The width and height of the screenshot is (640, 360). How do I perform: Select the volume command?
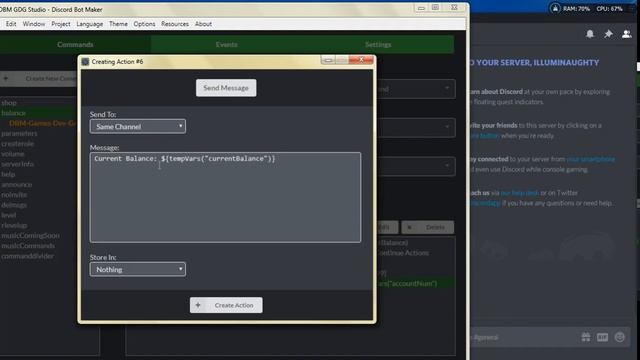coord(13,154)
